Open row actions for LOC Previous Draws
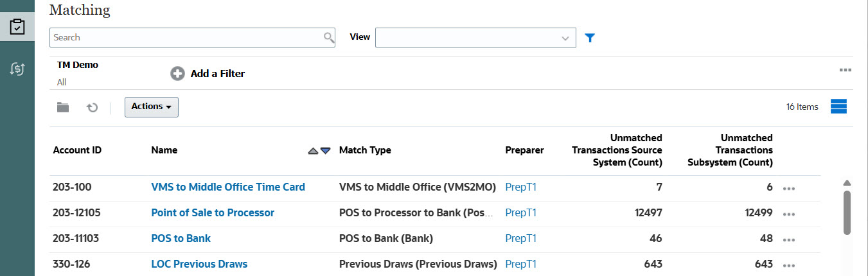The image size is (868, 276). 790,265
